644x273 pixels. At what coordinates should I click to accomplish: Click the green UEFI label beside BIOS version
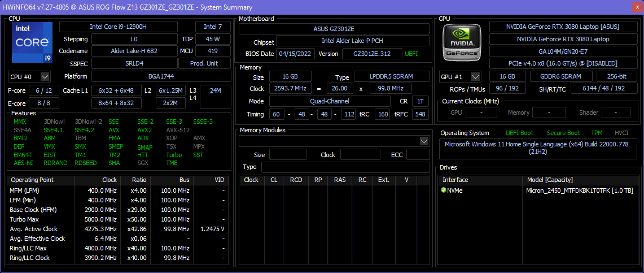tap(412, 54)
